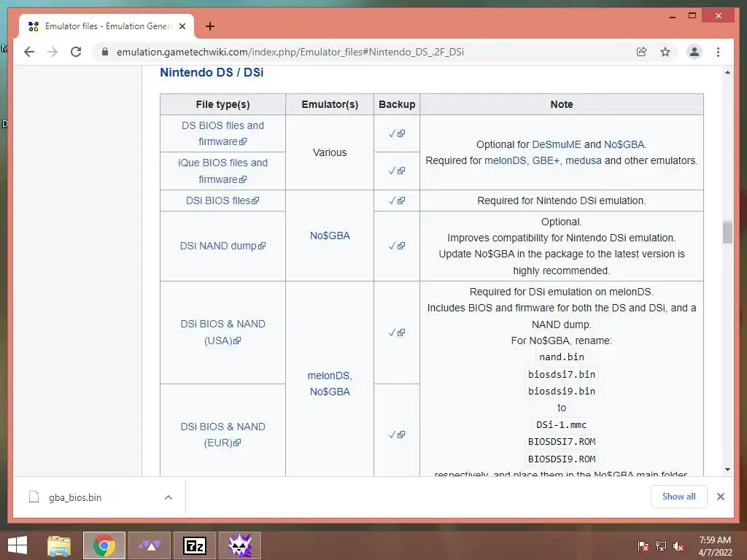Click the page scrollbar thumb
This screenshot has height=560, width=747.
pyautogui.click(x=727, y=233)
